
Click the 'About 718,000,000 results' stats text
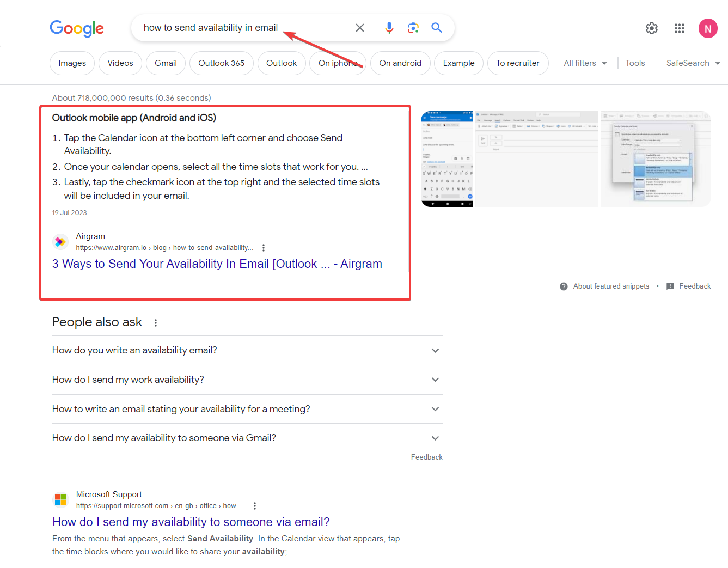pyautogui.click(x=131, y=98)
